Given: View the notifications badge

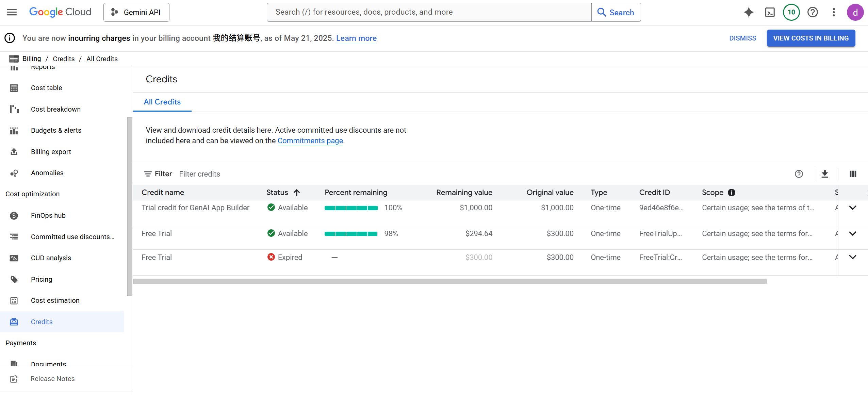Looking at the screenshot, I should (791, 12).
